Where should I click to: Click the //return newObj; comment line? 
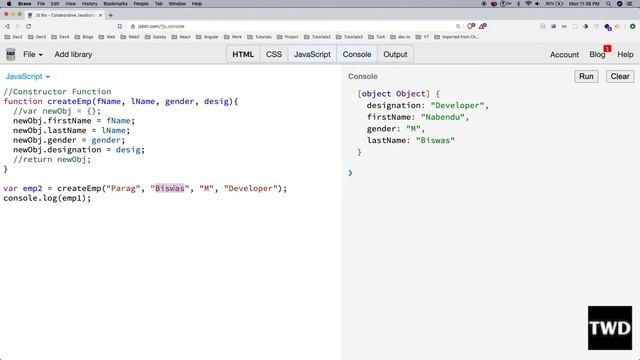pos(52,160)
